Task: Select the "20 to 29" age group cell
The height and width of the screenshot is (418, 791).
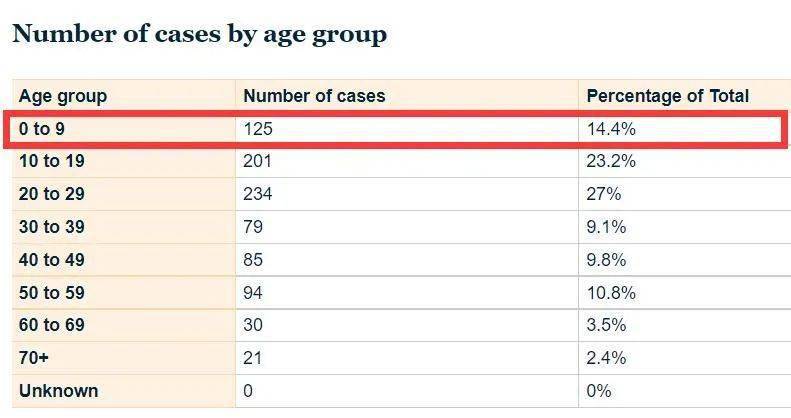Action: point(52,194)
